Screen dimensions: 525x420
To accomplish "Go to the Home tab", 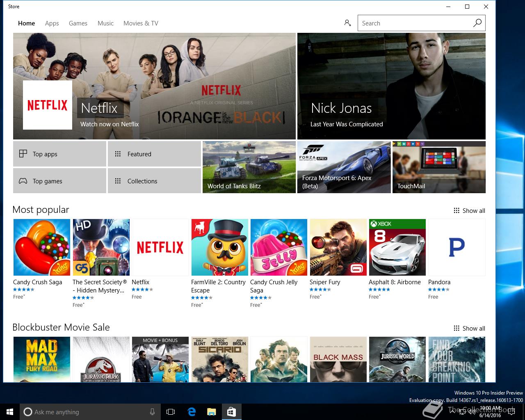I will (27, 23).
